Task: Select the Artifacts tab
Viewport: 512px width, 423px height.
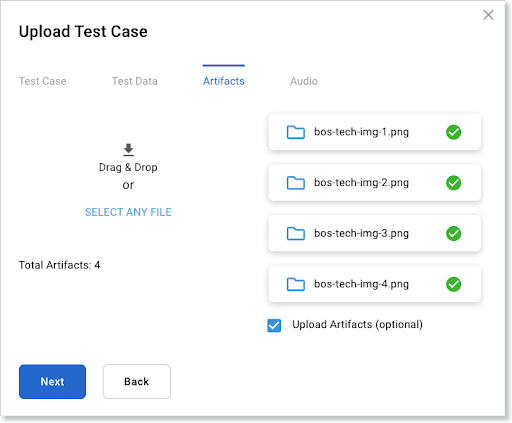Action: click(x=224, y=81)
